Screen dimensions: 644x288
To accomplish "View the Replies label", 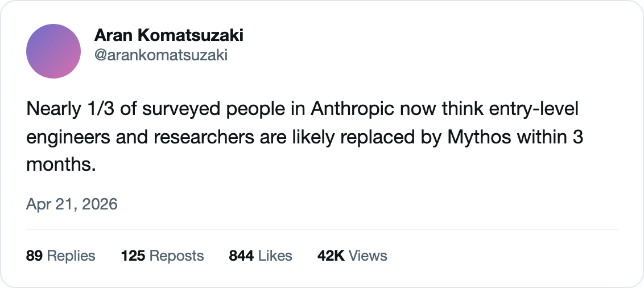I will (x=71, y=256).
